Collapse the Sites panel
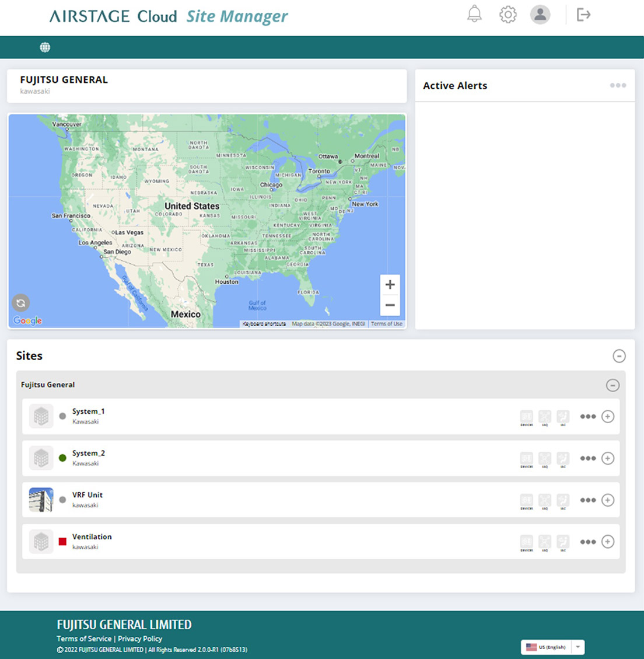Image resolution: width=644 pixels, height=659 pixels. pos(619,356)
